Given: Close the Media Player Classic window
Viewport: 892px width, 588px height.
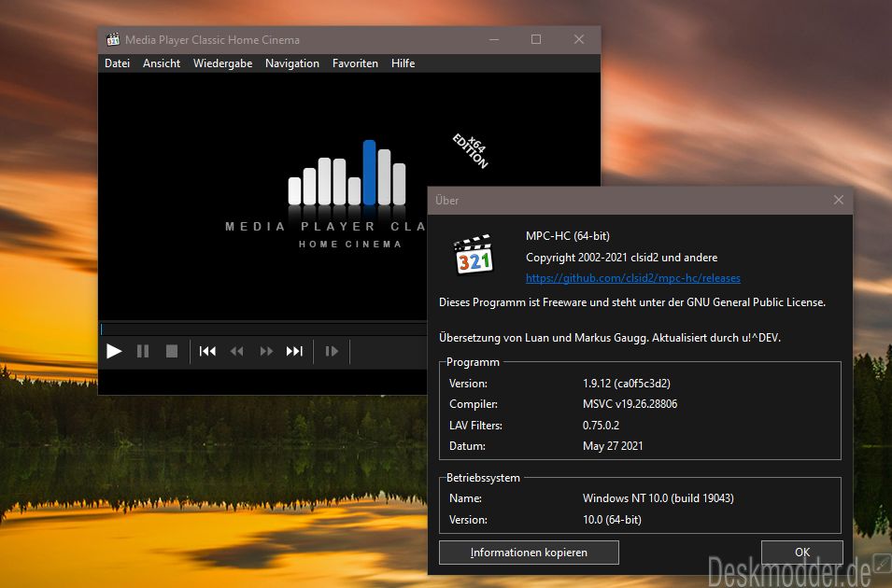Looking at the screenshot, I should coord(579,39).
